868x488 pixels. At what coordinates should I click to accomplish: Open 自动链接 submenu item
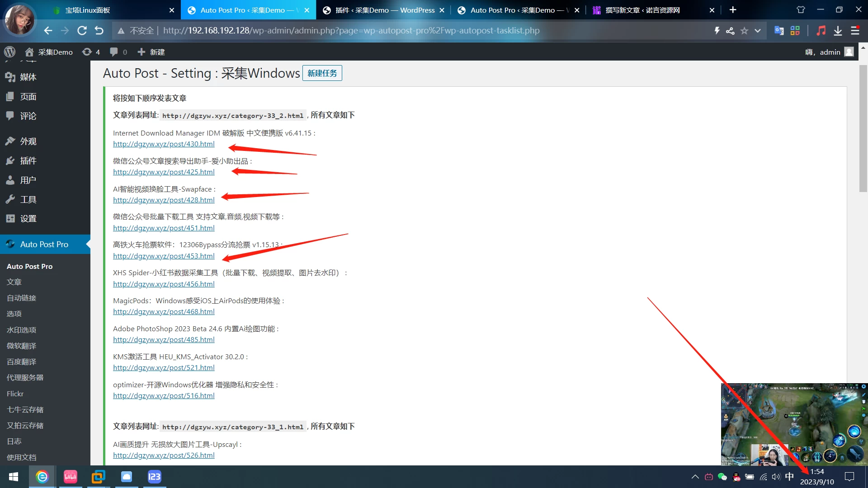pyautogui.click(x=21, y=298)
